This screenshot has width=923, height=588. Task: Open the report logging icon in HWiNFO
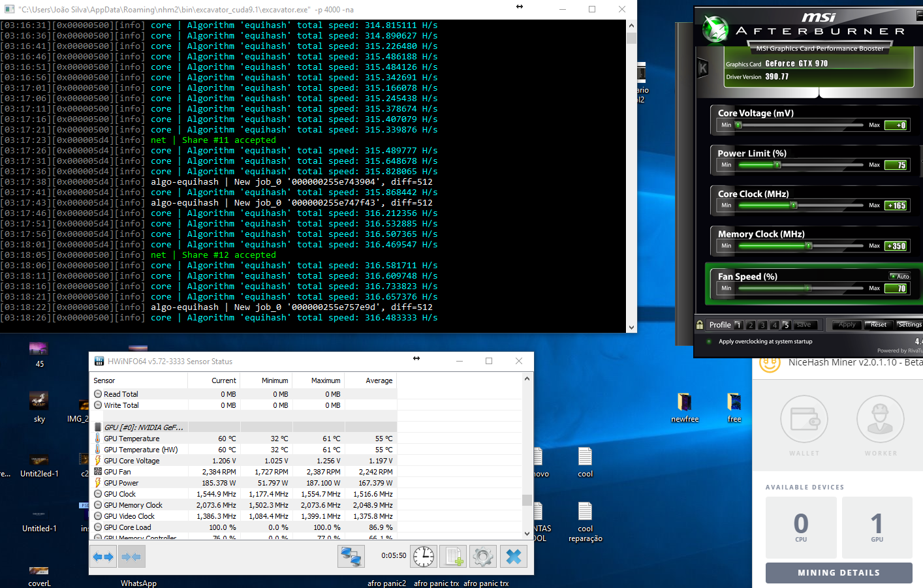[453, 556]
